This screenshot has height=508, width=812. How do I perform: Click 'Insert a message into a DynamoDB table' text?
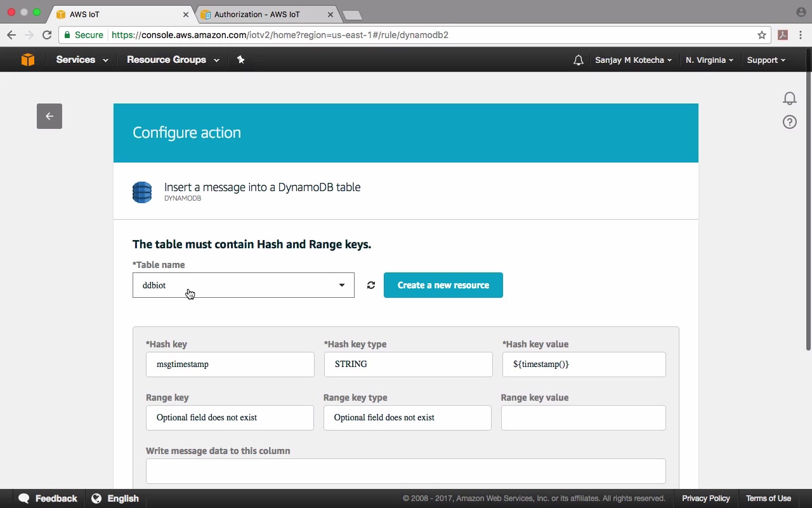point(262,187)
